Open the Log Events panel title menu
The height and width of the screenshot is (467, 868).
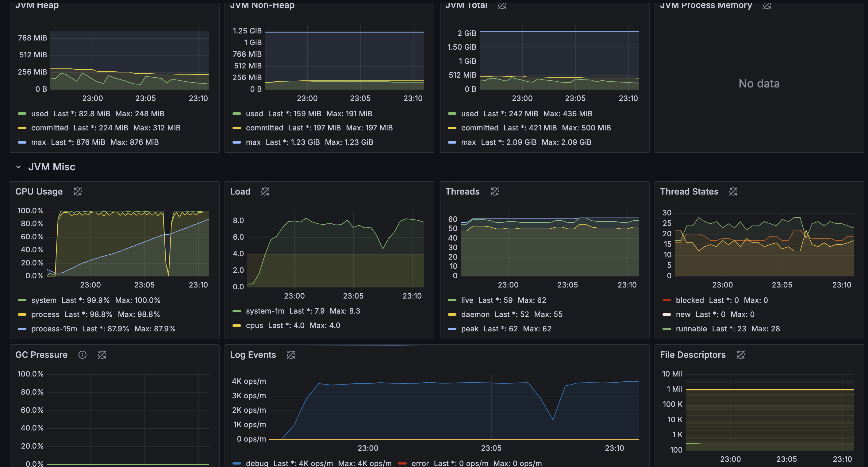[253, 355]
